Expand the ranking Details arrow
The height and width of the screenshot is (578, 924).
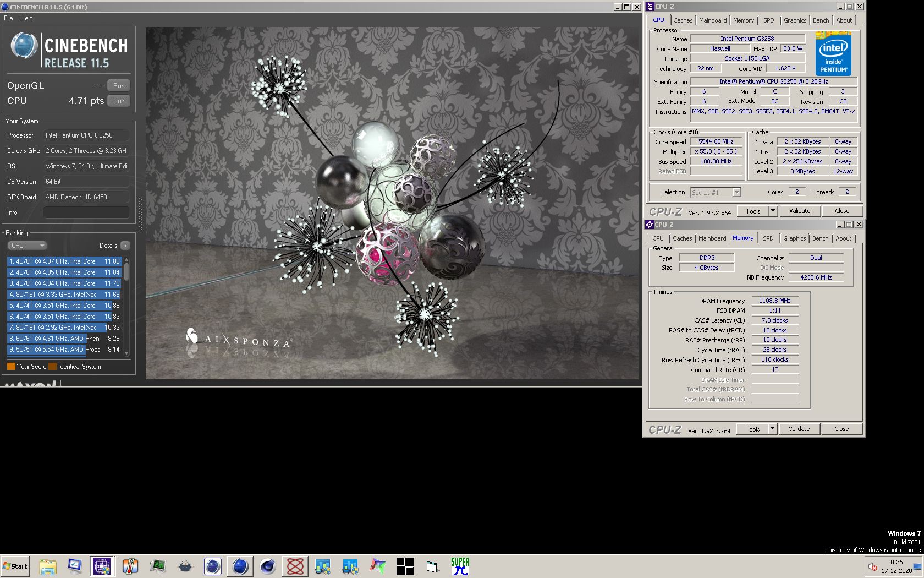click(x=125, y=246)
